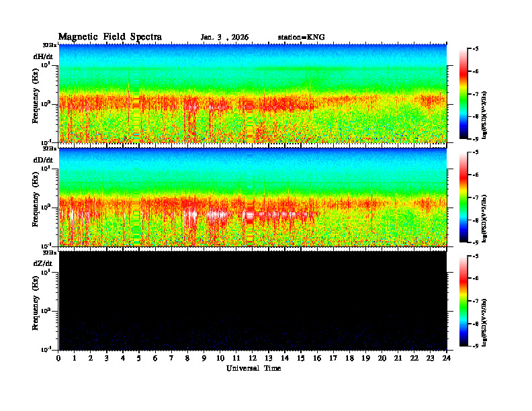Click the dH/dt panel color bar
This screenshot has width=532, height=411.
coord(463,94)
